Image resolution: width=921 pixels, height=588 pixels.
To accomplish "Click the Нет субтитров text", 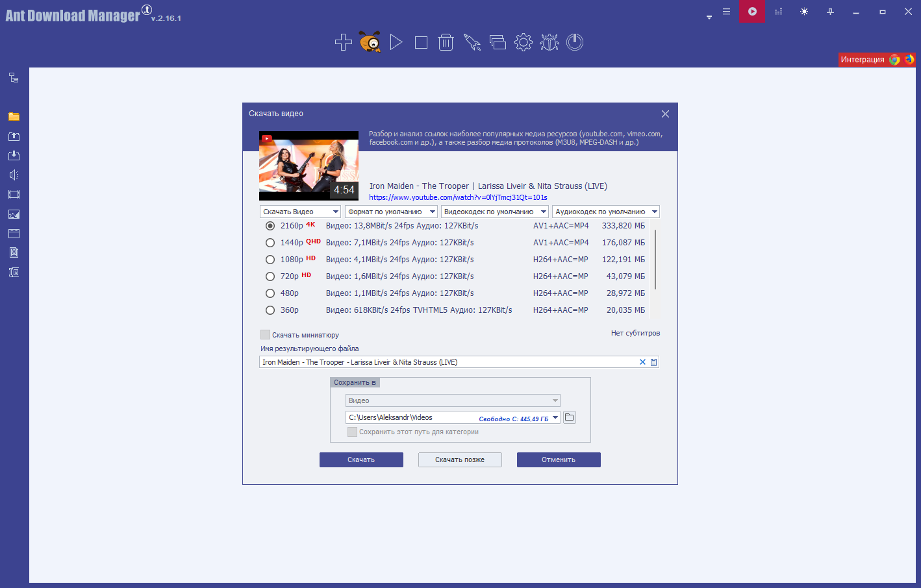I will (x=635, y=333).
